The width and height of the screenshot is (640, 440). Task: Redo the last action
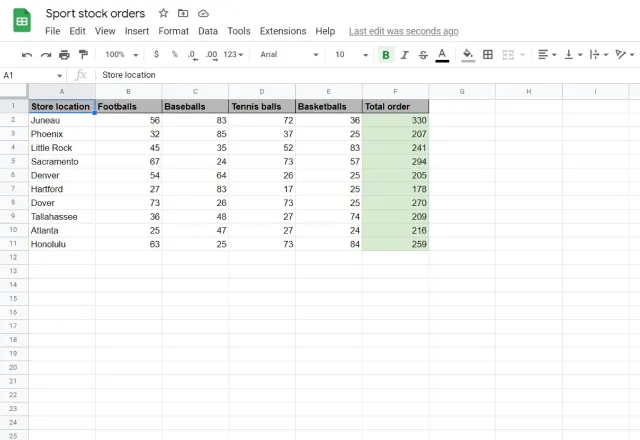[x=46, y=55]
